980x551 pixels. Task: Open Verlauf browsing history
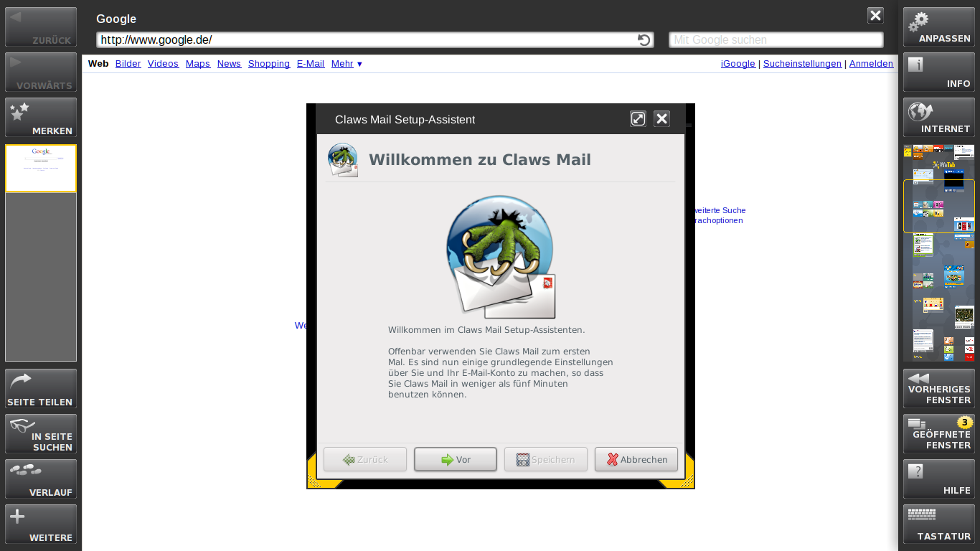coord(40,479)
